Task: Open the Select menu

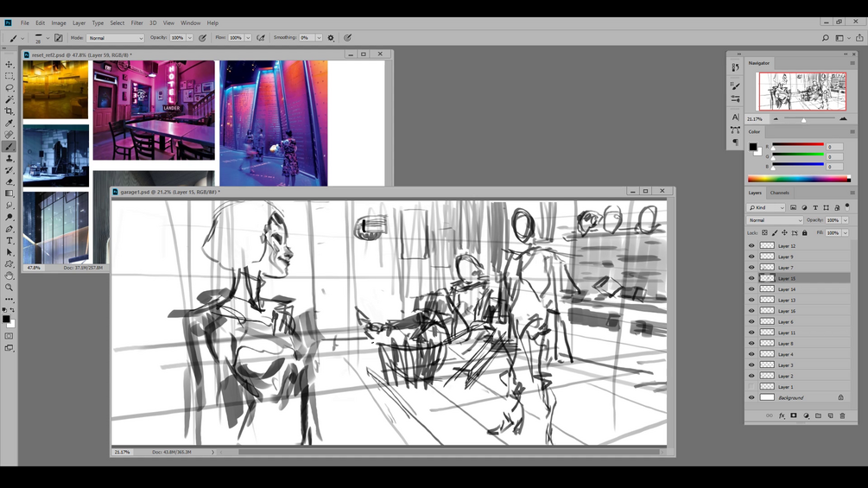Action: point(117,23)
